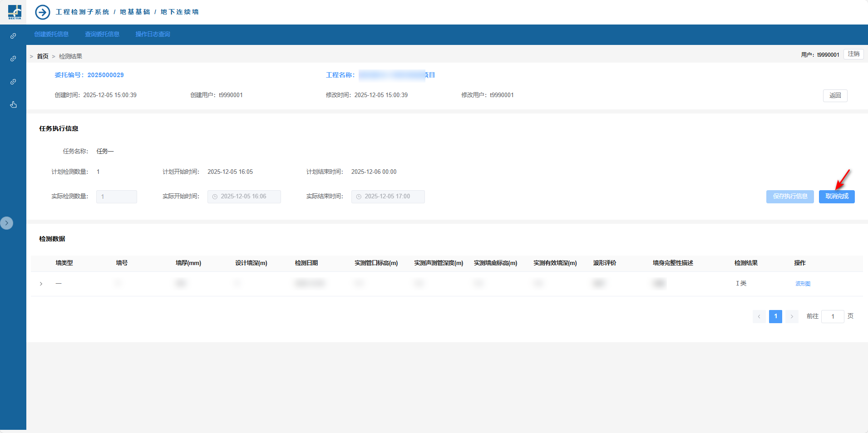The height and width of the screenshot is (433, 868).
Task: Expand the detection data table row
Action: pos(41,284)
